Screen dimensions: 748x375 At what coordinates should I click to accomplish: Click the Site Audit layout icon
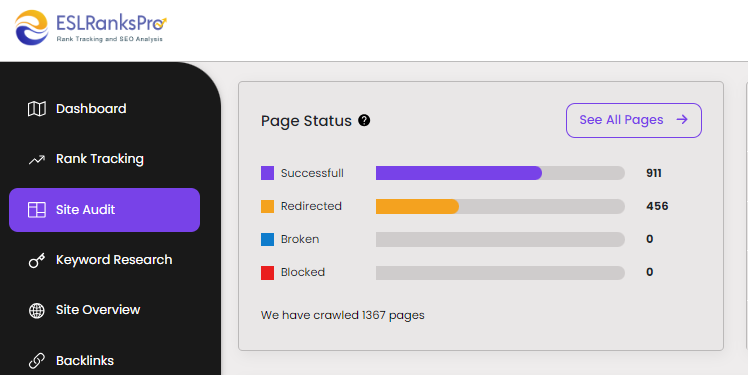37,209
